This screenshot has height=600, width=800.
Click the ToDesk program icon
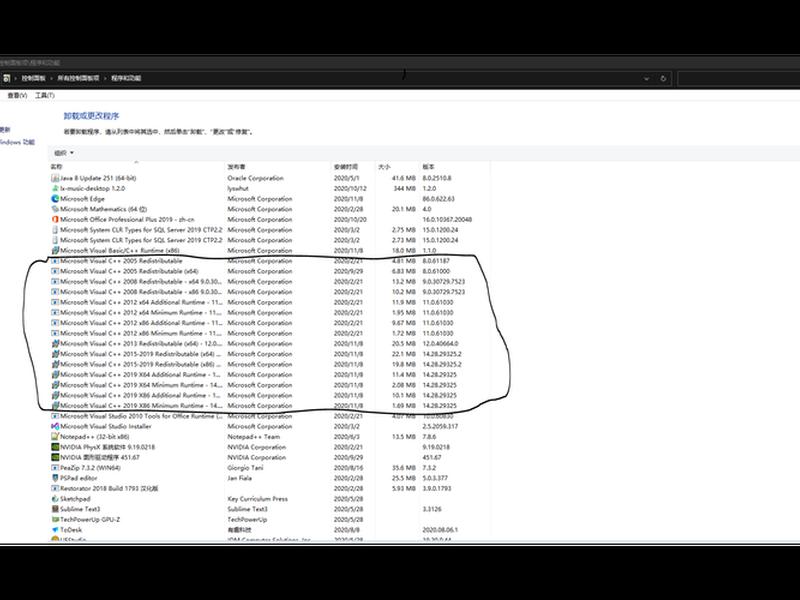(55, 530)
